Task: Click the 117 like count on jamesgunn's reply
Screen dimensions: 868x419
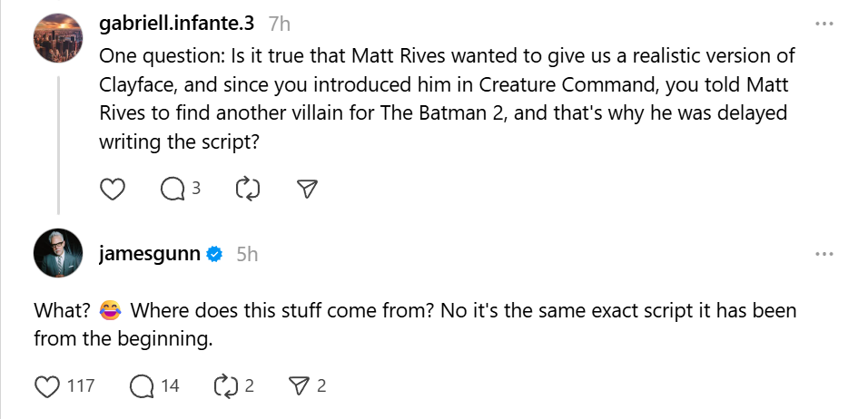Action: tap(81, 386)
